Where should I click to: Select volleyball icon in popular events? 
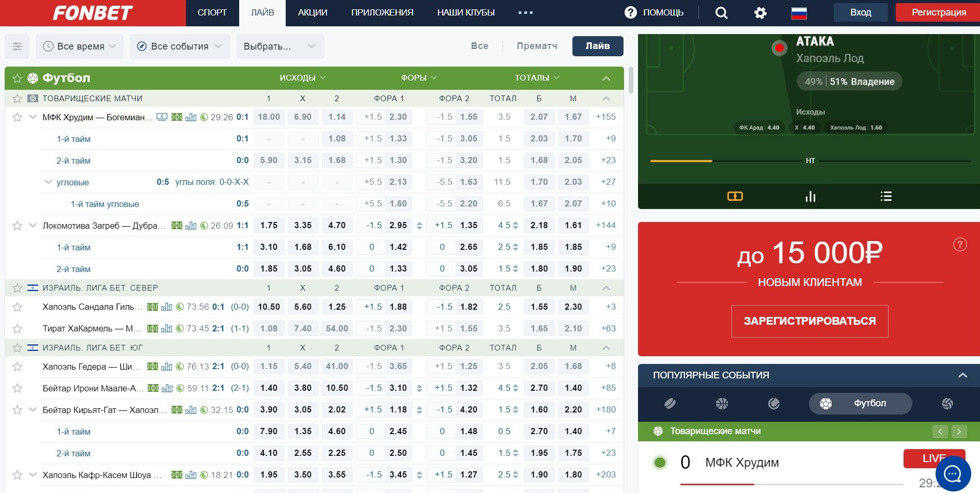947,404
